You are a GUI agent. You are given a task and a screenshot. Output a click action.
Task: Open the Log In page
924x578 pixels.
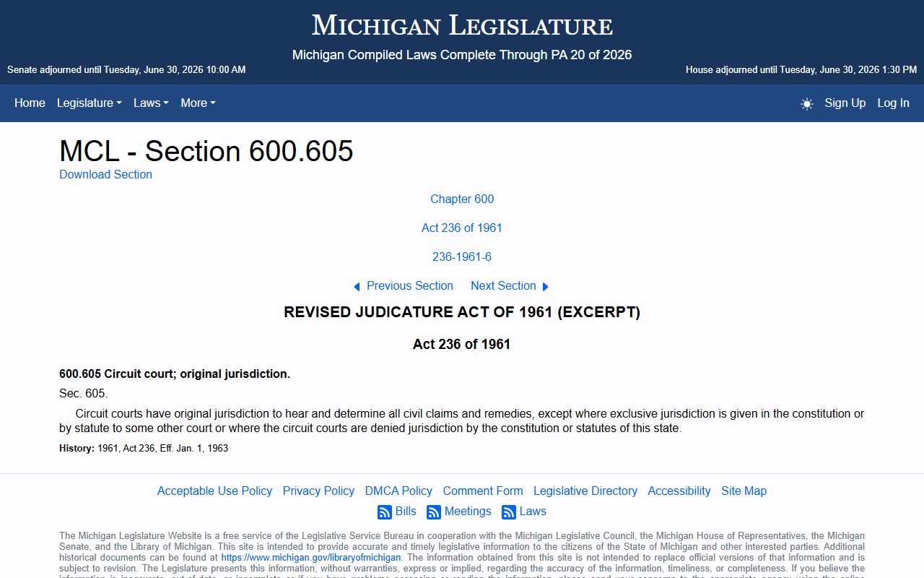[x=893, y=103]
